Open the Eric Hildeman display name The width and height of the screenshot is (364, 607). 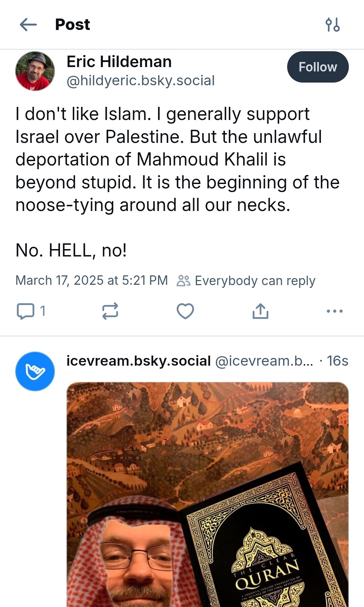(119, 62)
